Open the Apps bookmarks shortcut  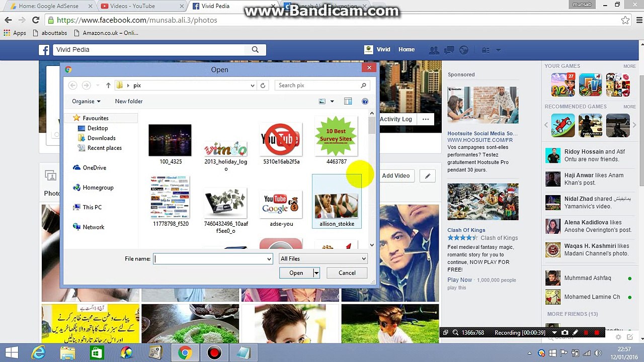(x=15, y=33)
